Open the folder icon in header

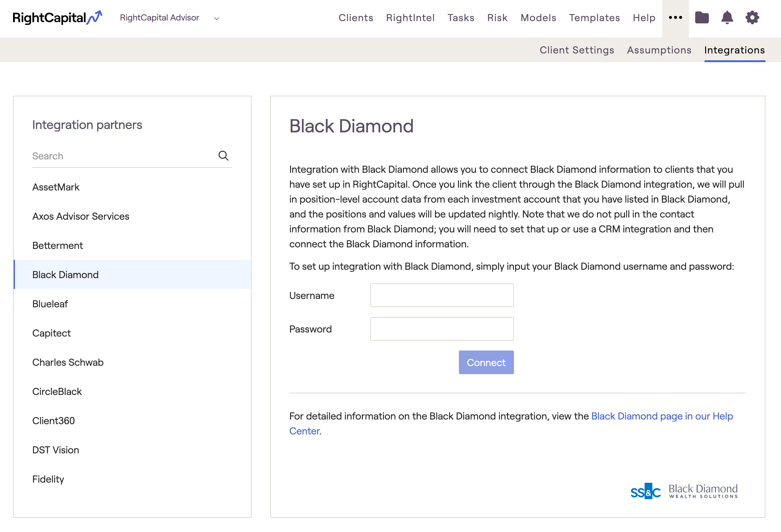(x=702, y=17)
